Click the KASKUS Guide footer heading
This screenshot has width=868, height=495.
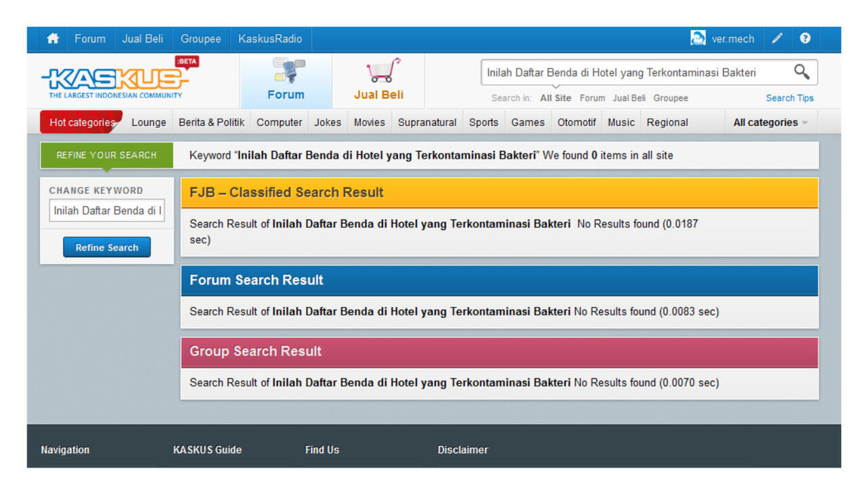tap(208, 450)
